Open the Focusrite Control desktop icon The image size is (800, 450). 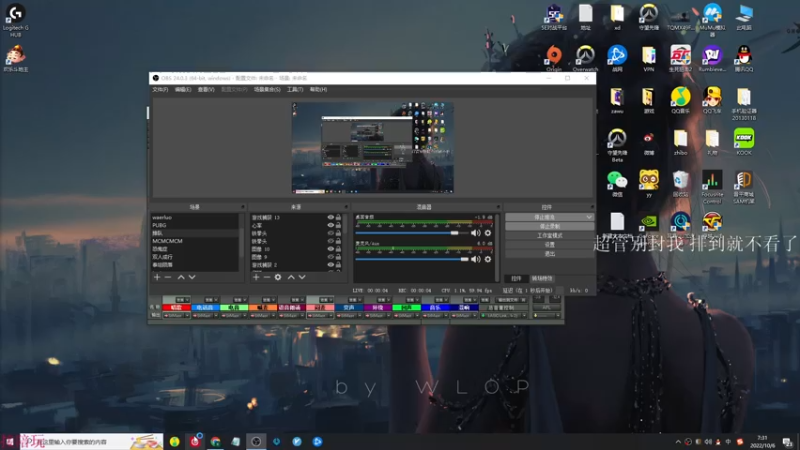[x=712, y=186]
